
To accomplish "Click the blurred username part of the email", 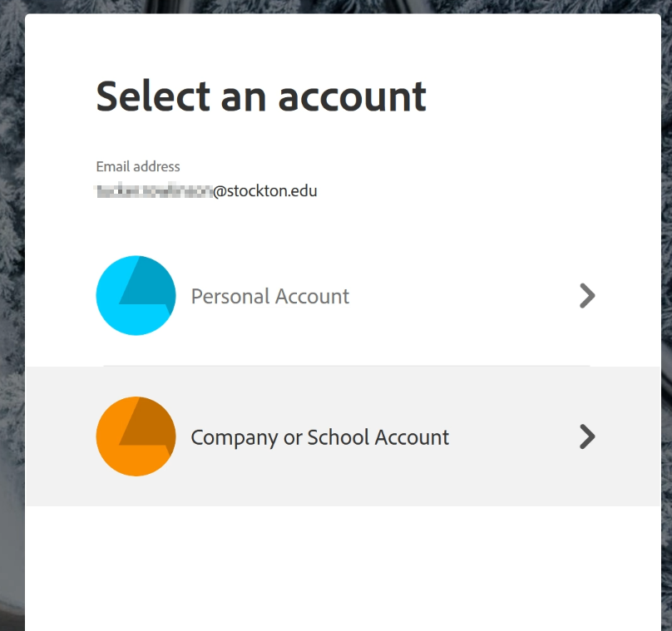I will (x=155, y=191).
